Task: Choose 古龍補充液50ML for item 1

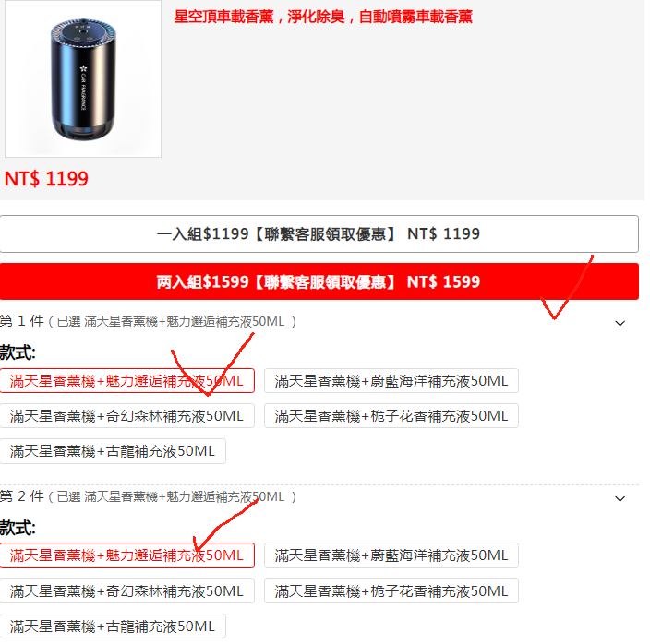Action: click(113, 451)
